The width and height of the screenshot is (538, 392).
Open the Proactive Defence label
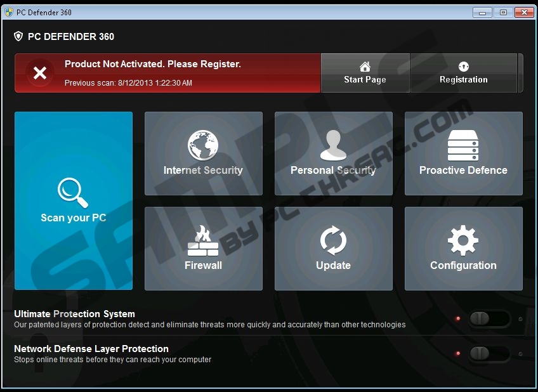click(463, 170)
